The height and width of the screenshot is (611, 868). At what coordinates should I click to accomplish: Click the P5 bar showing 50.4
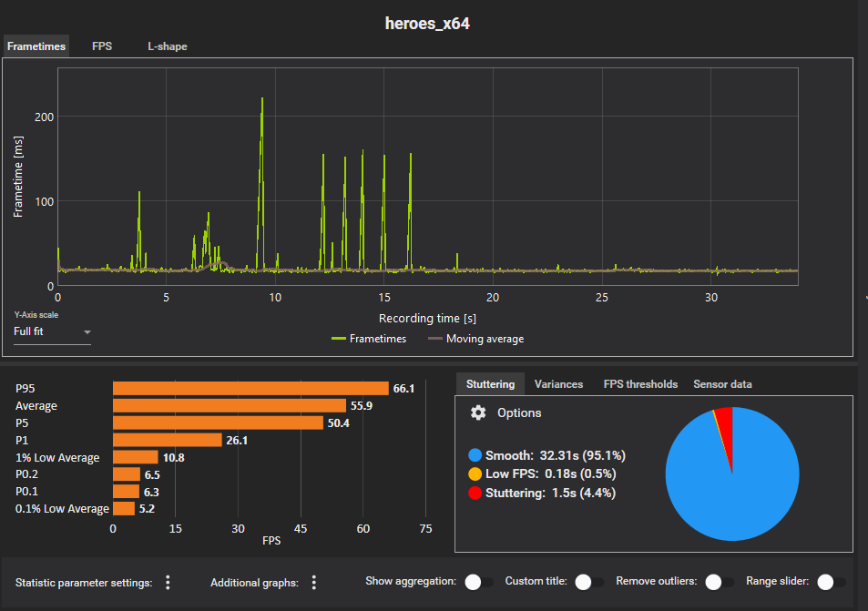point(218,423)
